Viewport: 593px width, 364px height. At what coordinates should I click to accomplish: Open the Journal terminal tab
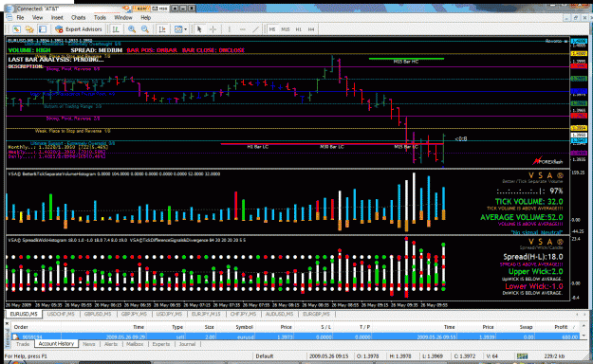pyautogui.click(x=187, y=344)
